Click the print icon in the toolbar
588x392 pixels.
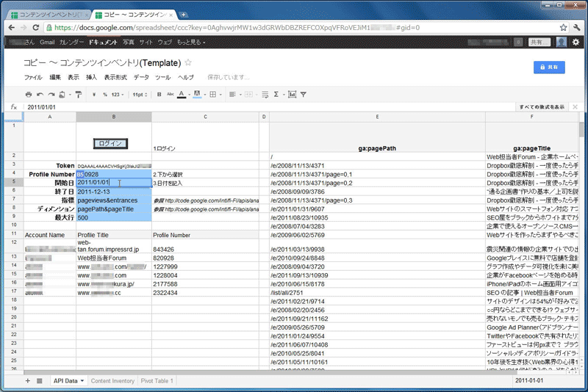click(29, 95)
